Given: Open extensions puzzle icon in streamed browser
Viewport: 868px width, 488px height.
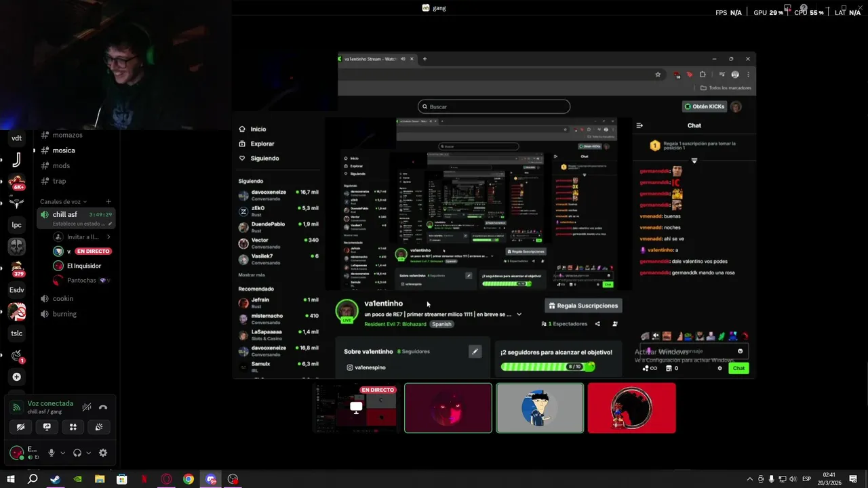Looking at the screenshot, I should coord(703,75).
